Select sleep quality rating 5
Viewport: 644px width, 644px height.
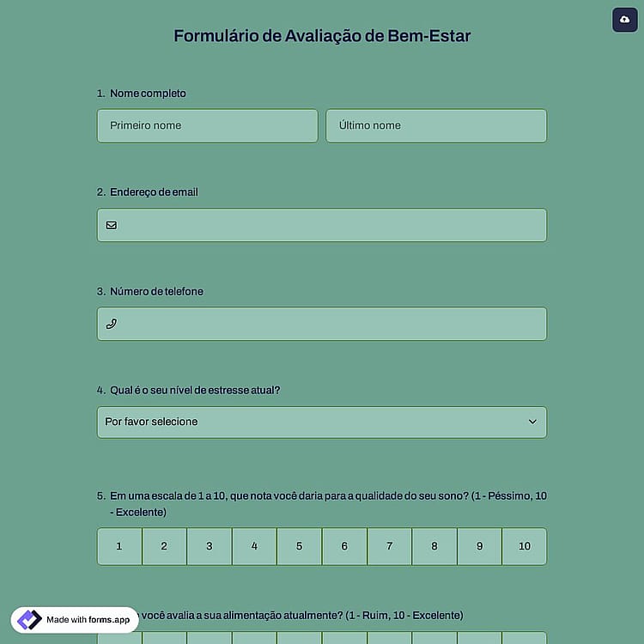(x=300, y=546)
